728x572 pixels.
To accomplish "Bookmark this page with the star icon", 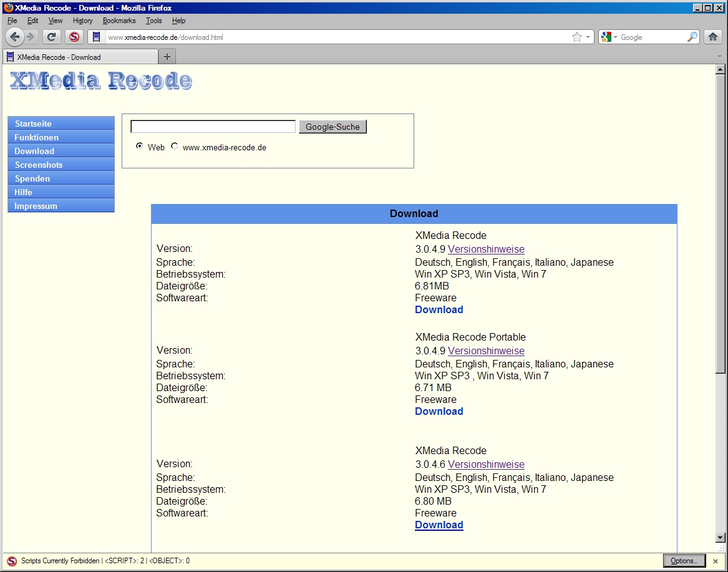I will (576, 37).
